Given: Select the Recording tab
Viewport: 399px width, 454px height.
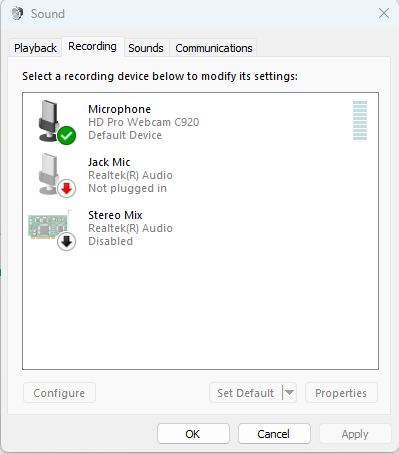Looking at the screenshot, I should [92, 46].
